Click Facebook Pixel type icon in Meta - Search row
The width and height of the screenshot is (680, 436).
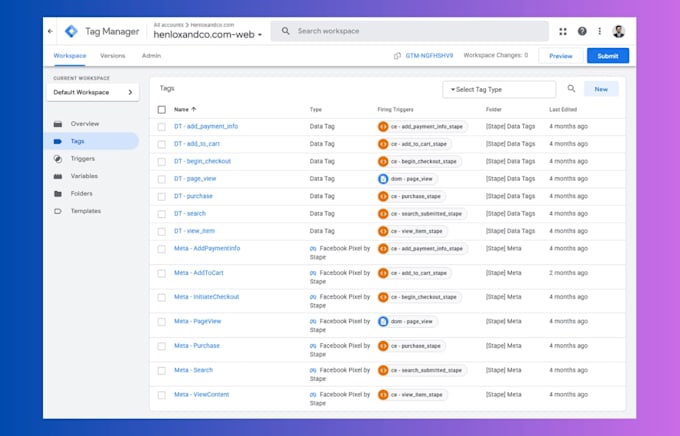pos(313,370)
